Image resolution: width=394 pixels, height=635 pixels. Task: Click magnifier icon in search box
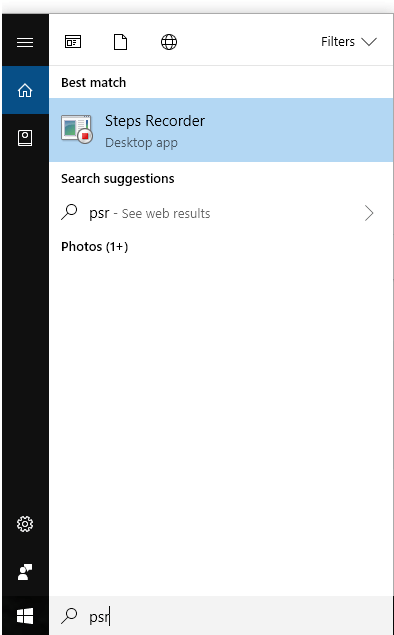[x=69, y=616]
